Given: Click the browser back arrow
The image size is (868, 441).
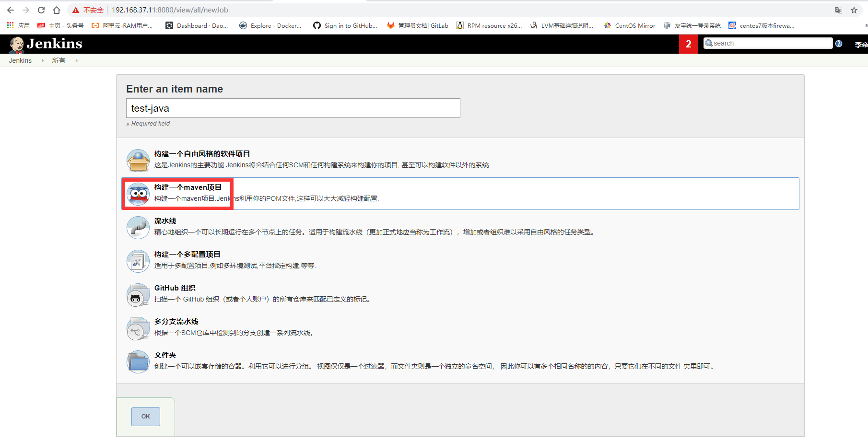Looking at the screenshot, I should [11, 10].
